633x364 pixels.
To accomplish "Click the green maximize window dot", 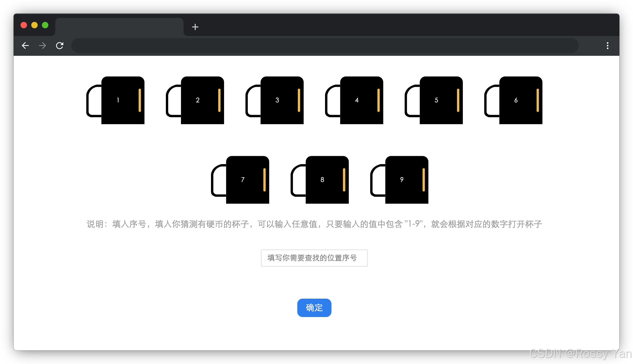I will tap(45, 25).
